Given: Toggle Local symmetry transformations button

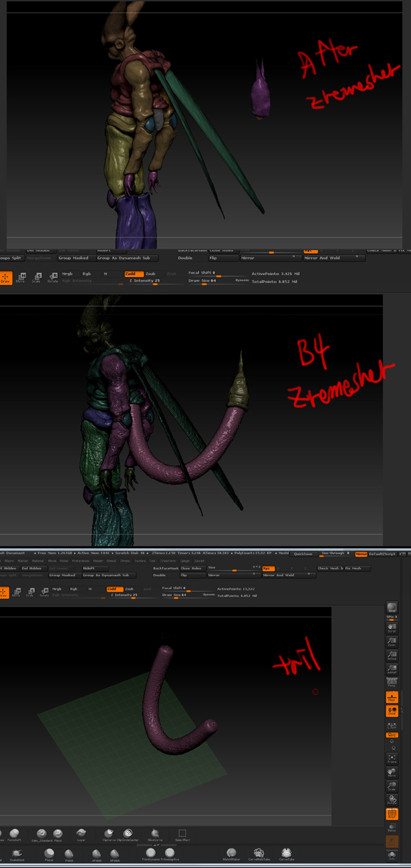Looking at the screenshot, I should click(392, 711).
